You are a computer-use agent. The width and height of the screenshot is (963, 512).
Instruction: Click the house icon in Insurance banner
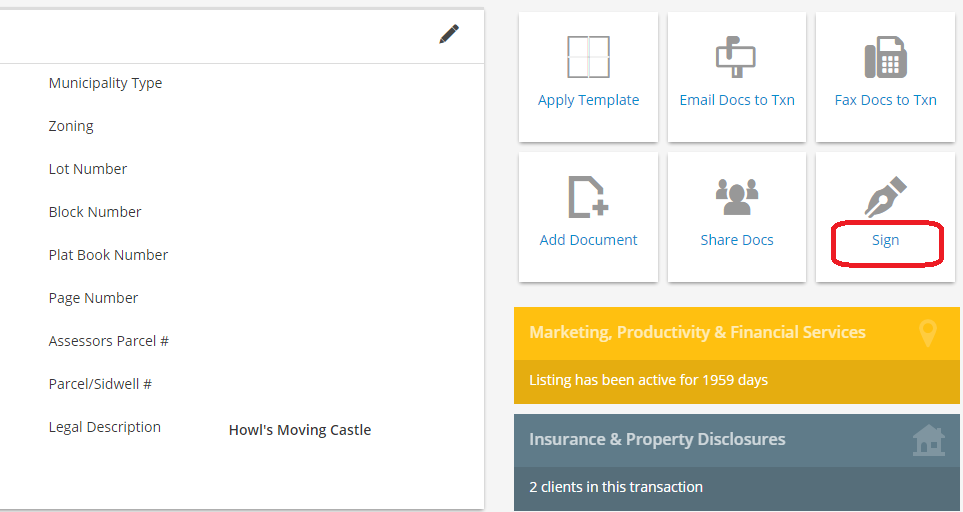tap(929, 440)
